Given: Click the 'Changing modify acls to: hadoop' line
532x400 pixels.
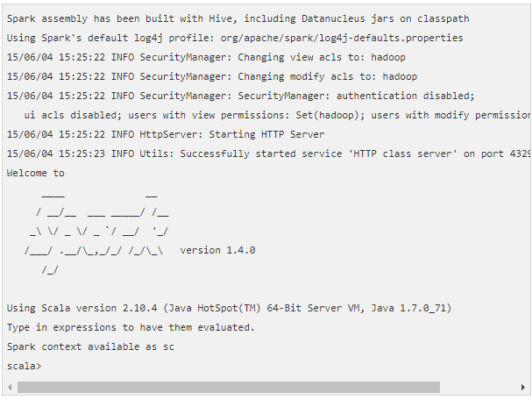Looking at the screenshot, I should point(212,76).
